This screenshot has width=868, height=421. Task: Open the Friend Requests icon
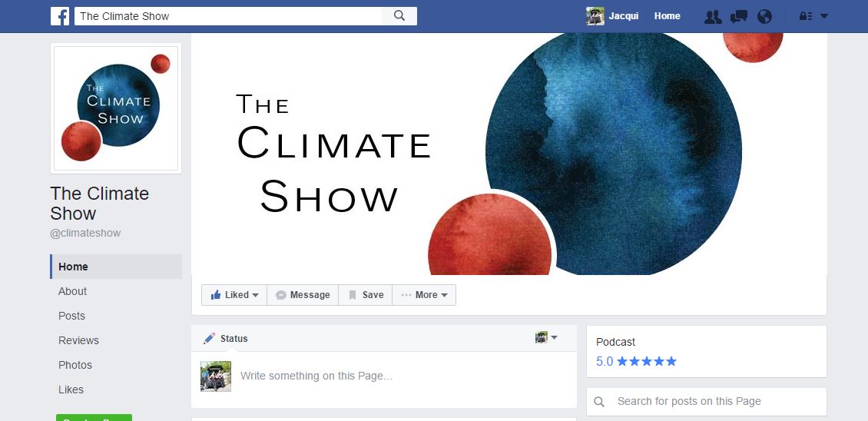click(x=713, y=17)
